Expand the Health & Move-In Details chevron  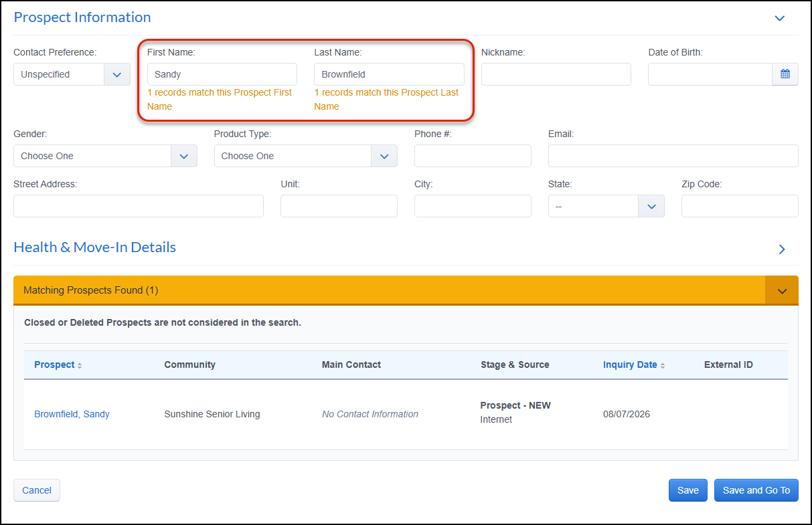point(782,249)
